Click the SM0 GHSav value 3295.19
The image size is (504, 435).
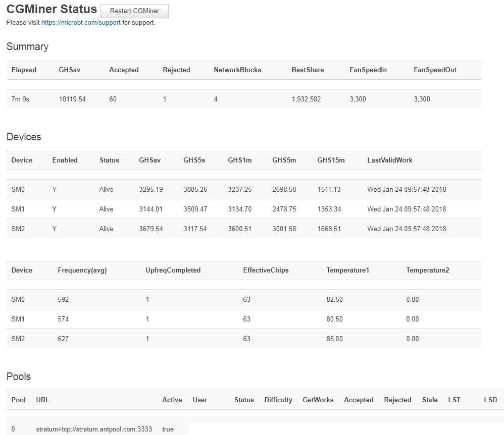click(x=151, y=189)
